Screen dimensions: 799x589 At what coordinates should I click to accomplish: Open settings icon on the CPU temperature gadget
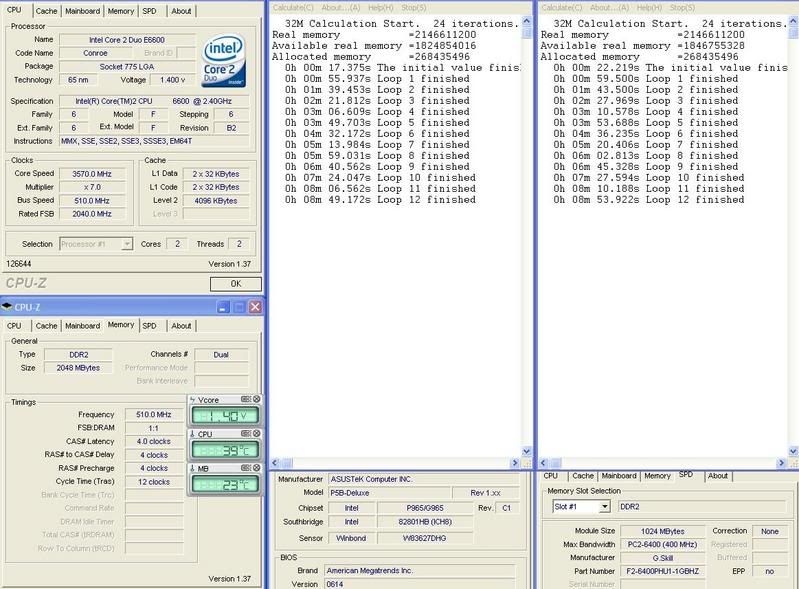coord(246,434)
